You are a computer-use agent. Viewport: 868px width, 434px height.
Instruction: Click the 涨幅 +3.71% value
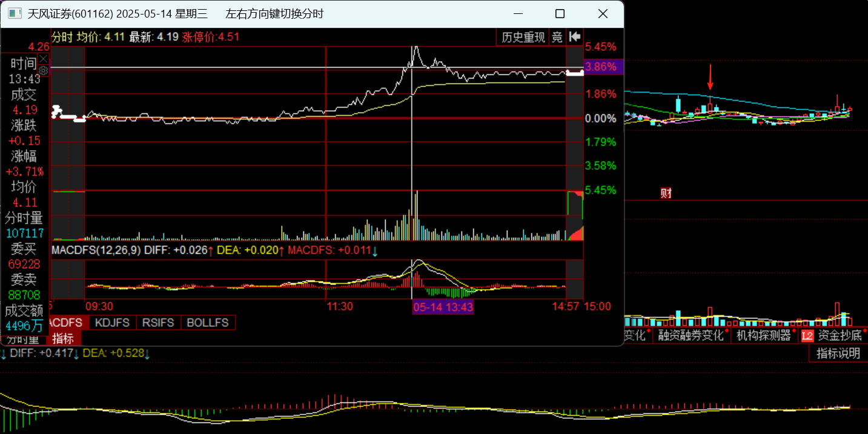(24, 172)
